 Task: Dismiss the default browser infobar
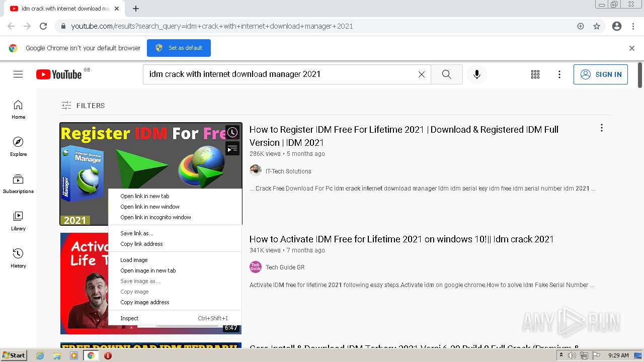(x=632, y=48)
